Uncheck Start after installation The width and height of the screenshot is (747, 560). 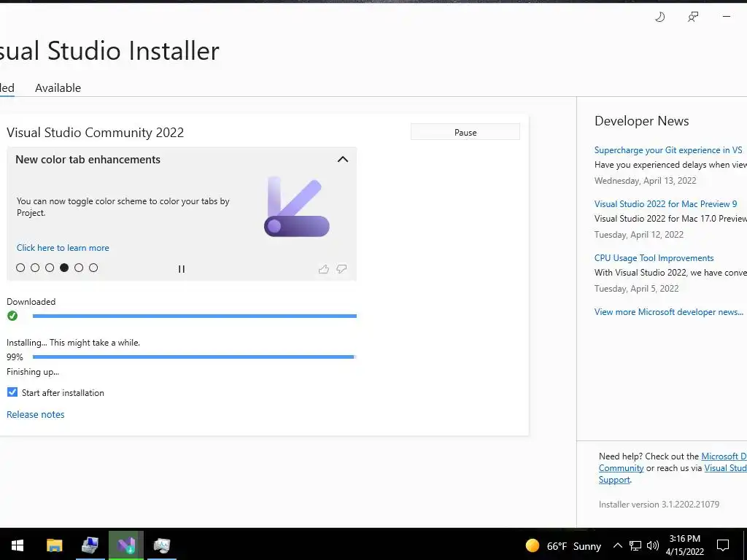coord(12,392)
